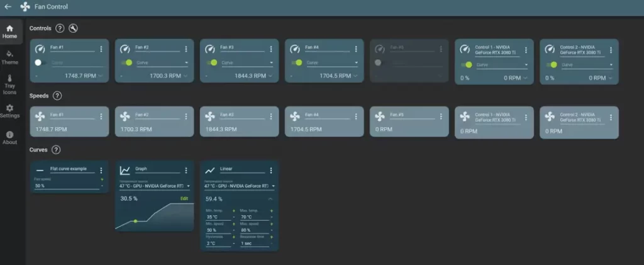Open Control 1 NVIDIA curve dropdown
The width and height of the screenshot is (644, 265).
tap(502, 65)
